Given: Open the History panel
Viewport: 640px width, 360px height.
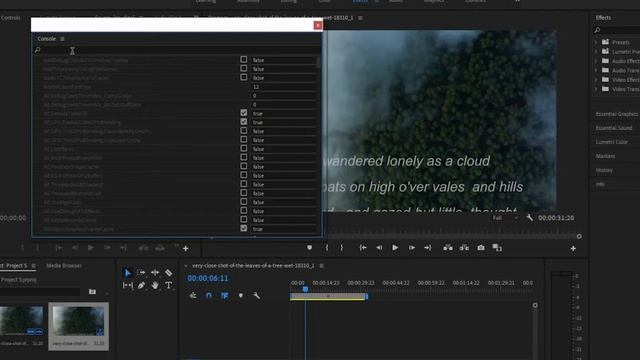Looking at the screenshot, I should coord(604,170).
